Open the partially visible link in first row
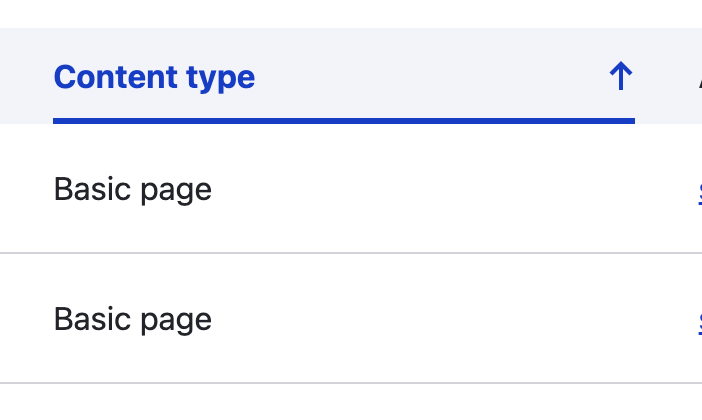Image resolution: width=702 pixels, height=420 pixels. [x=700, y=193]
